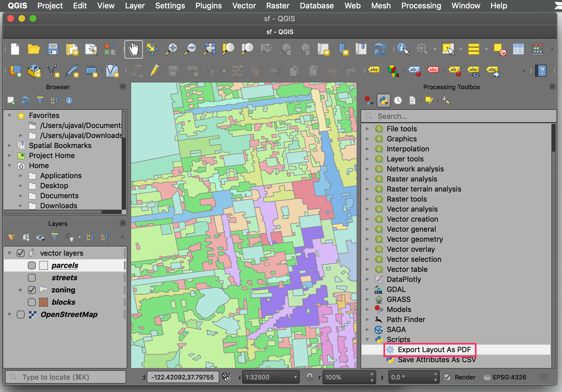Screen dimensions: 562x392
Task: Select the Pan Map hand tool
Action: point(133,49)
